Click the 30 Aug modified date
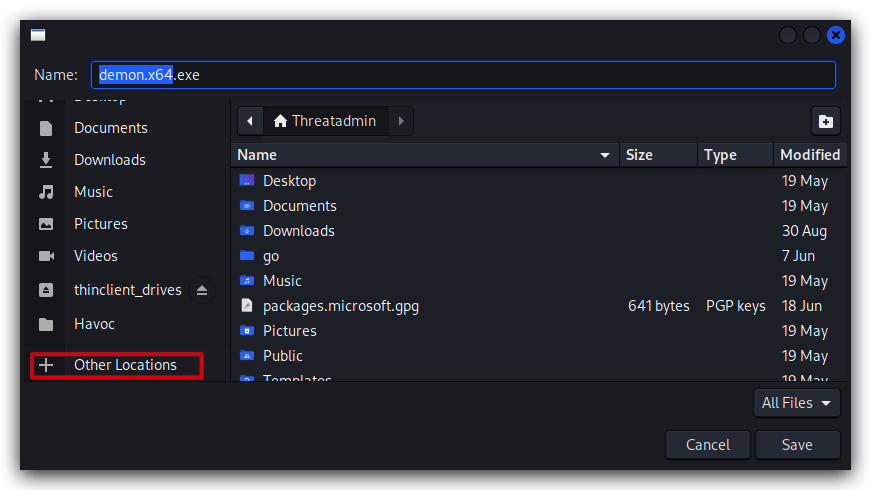This screenshot has width=871, height=490. click(804, 231)
